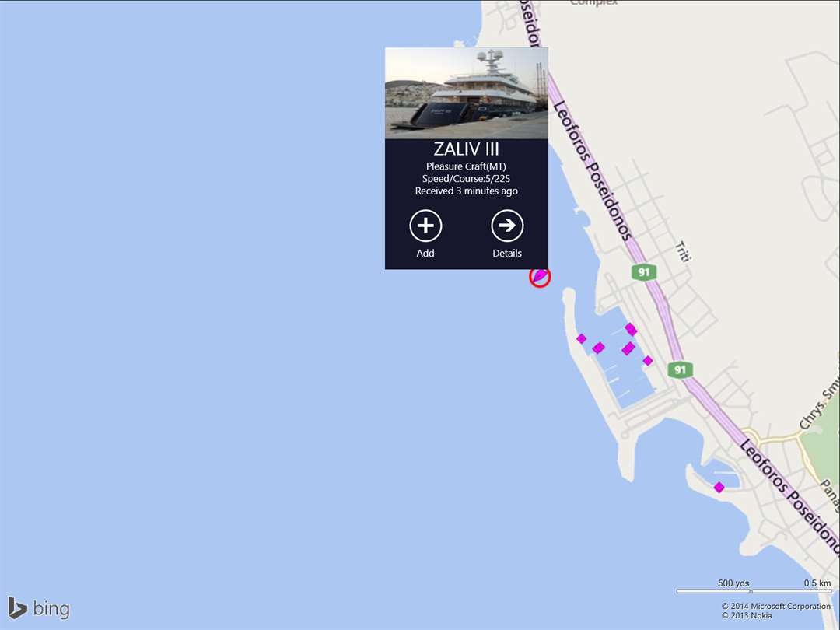Viewport: 840px width, 630px height.
Task: Open the ZALIV III yacht photo
Action: 466,93
